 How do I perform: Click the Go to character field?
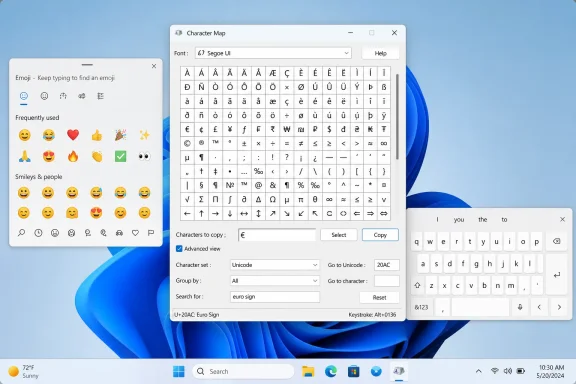387,281
